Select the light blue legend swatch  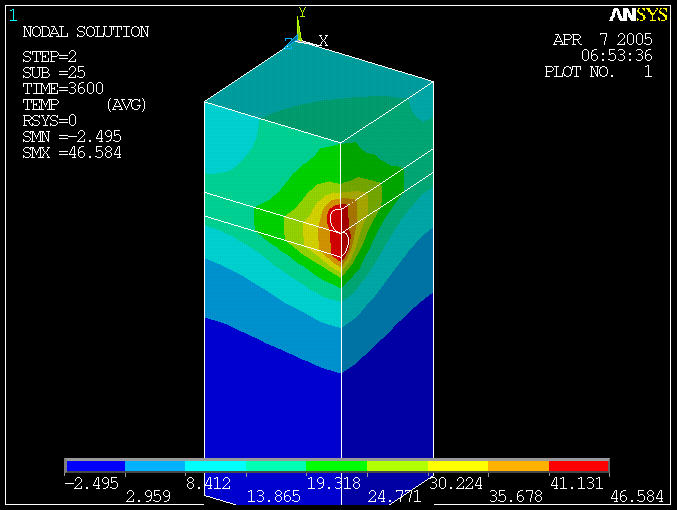tap(155, 466)
